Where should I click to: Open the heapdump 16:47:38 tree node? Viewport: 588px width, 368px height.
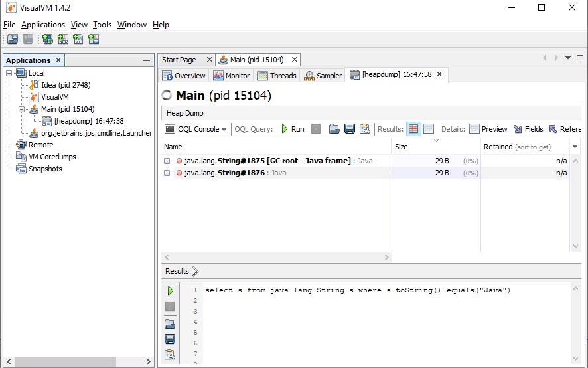coord(88,121)
